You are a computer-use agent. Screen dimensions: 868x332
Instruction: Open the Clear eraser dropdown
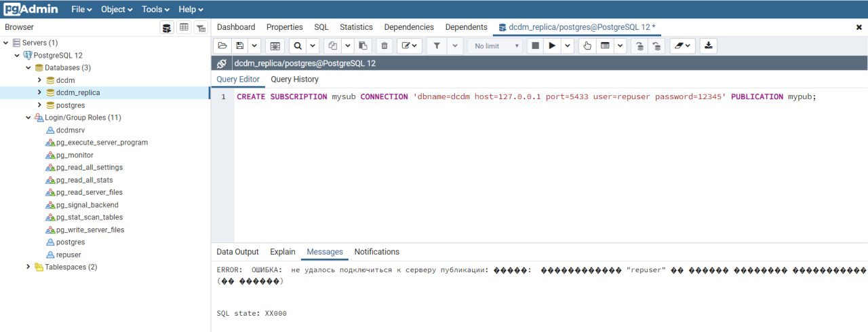(682, 45)
